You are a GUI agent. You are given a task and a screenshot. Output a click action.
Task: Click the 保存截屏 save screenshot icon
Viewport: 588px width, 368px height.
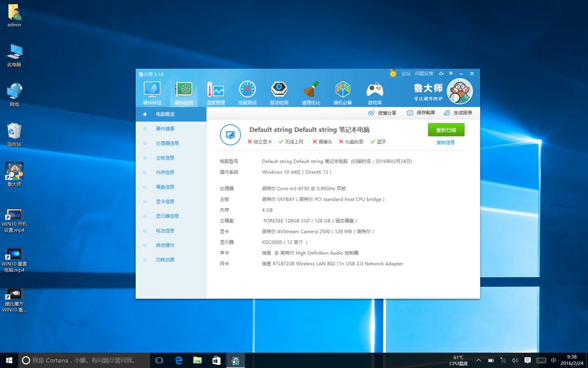point(410,113)
